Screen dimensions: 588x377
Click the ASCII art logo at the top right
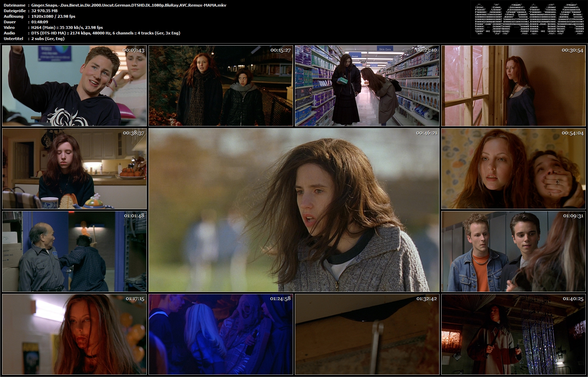[x=529, y=19]
